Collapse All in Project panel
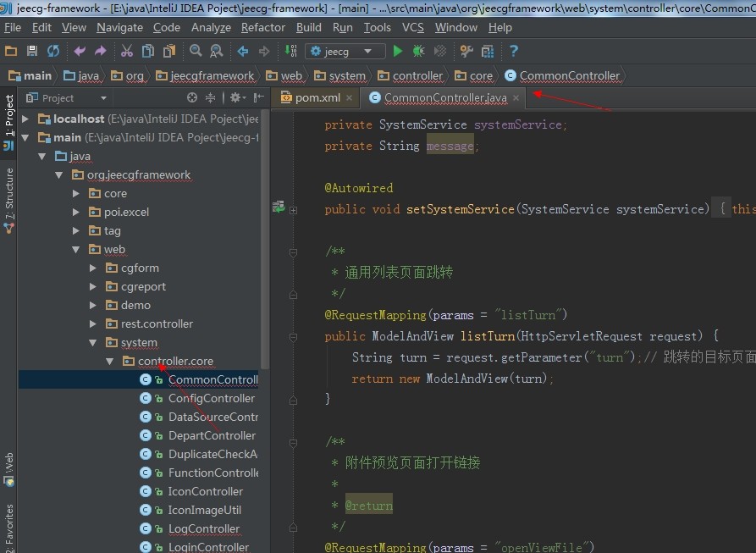The width and height of the screenshot is (756, 553). pyautogui.click(x=210, y=98)
